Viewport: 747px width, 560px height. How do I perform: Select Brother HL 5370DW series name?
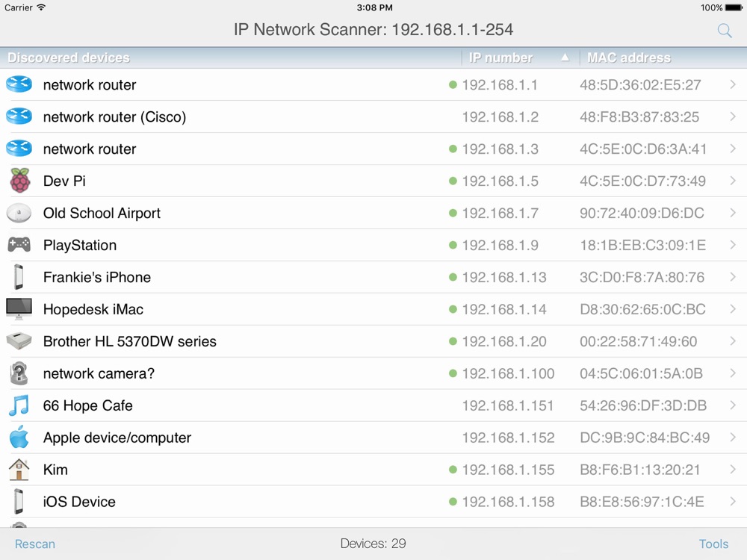pos(129,341)
